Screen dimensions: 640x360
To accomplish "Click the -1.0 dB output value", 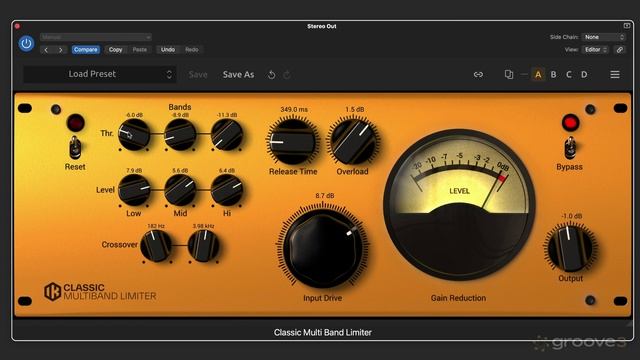I will 571,216.
